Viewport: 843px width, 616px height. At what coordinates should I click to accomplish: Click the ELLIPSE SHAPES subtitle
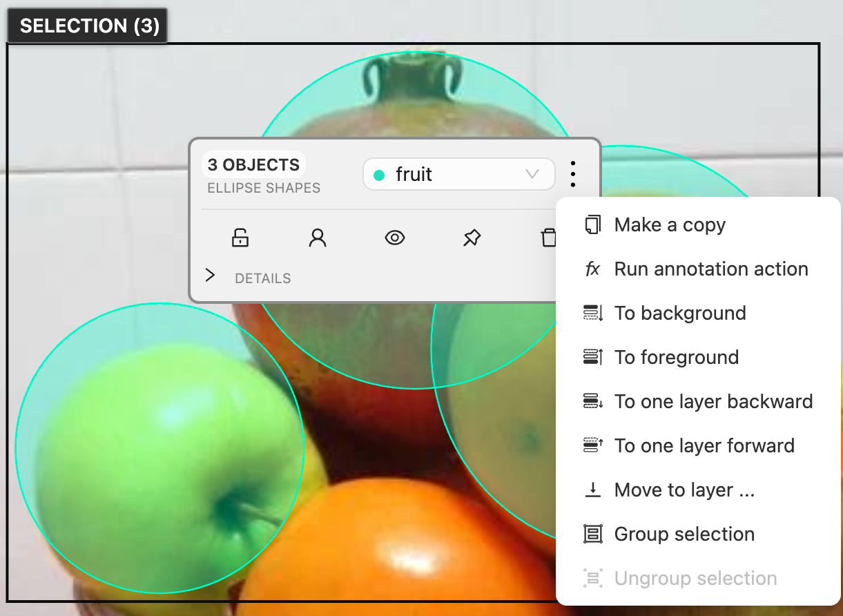(x=264, y=188)
